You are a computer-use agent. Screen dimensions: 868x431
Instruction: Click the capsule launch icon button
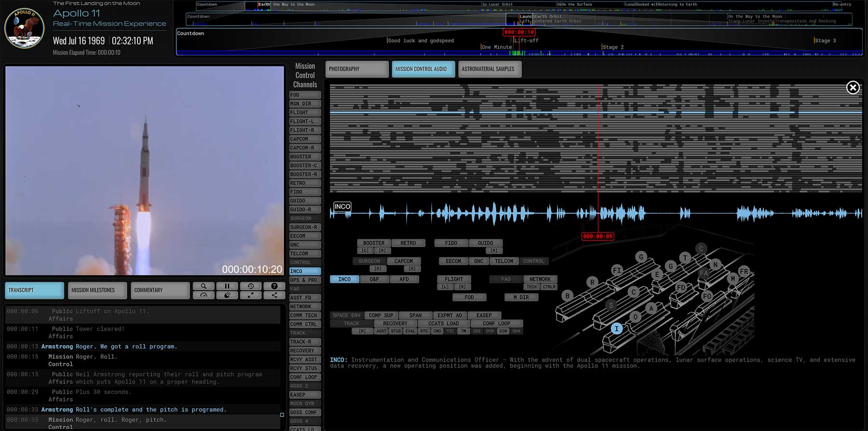[227, 295]
